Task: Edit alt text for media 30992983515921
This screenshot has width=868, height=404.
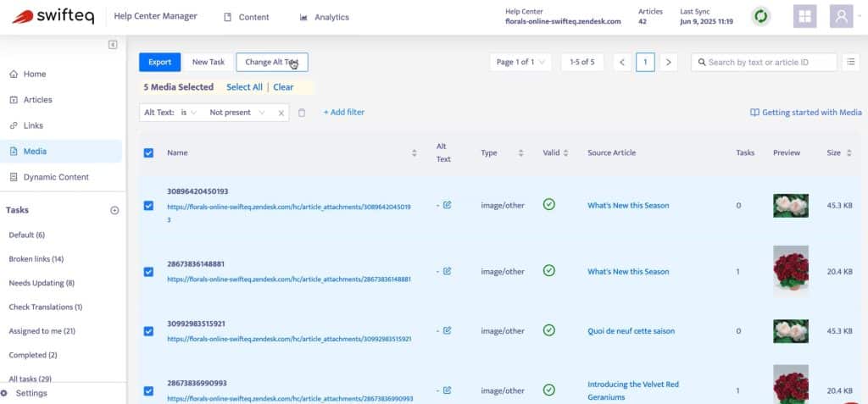Action: point(448,330)
